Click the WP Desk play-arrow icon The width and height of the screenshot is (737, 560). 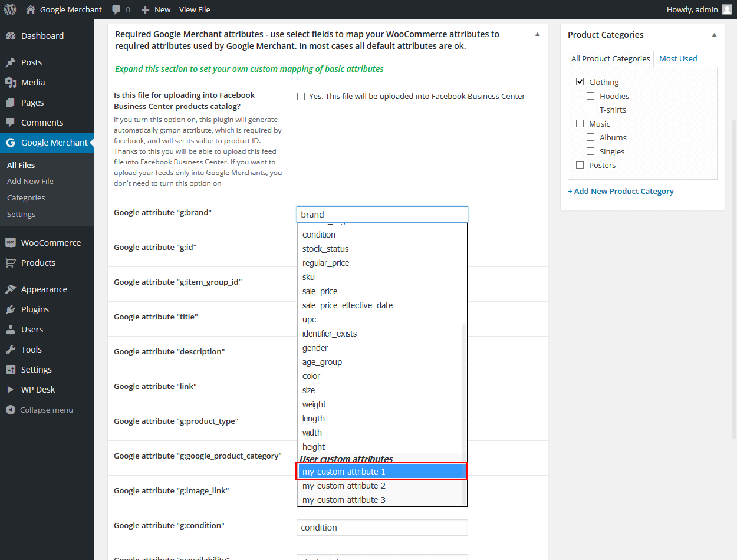tap(11, 390)
